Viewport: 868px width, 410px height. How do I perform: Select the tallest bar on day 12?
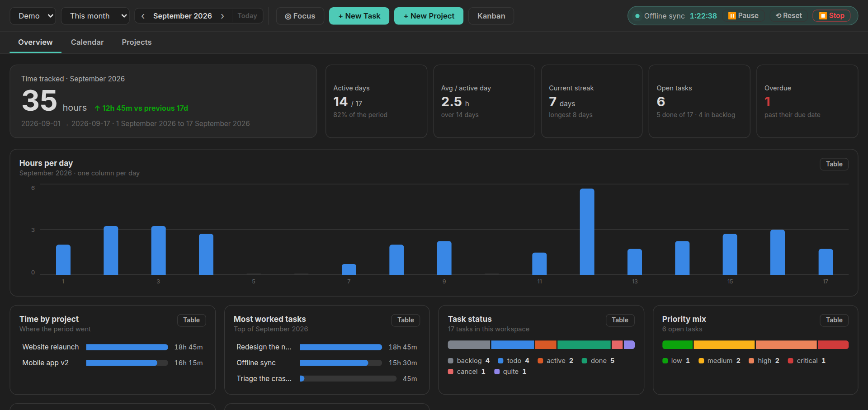587,231
